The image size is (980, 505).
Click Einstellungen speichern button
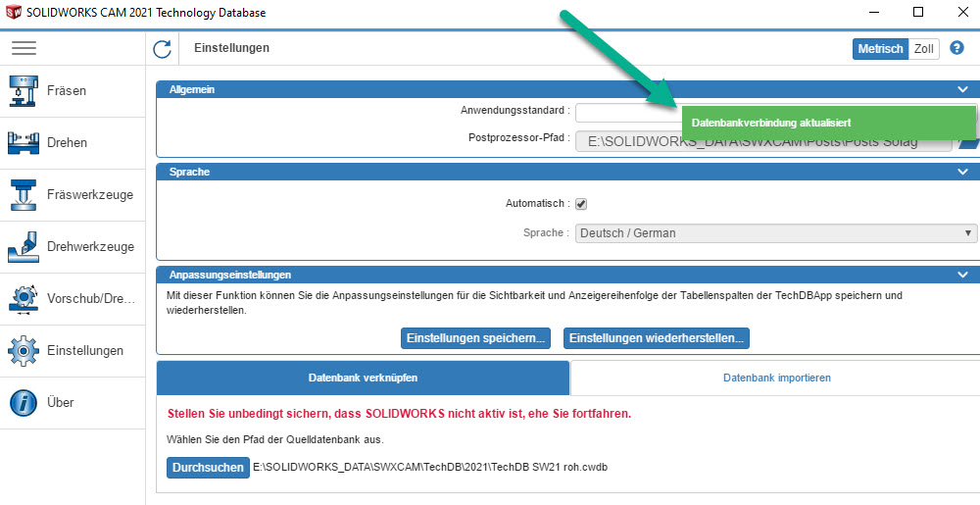[475, 338]
